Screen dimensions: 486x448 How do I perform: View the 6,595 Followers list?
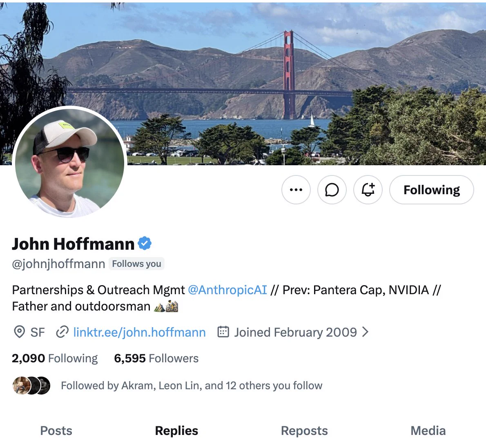click(156, 358)
